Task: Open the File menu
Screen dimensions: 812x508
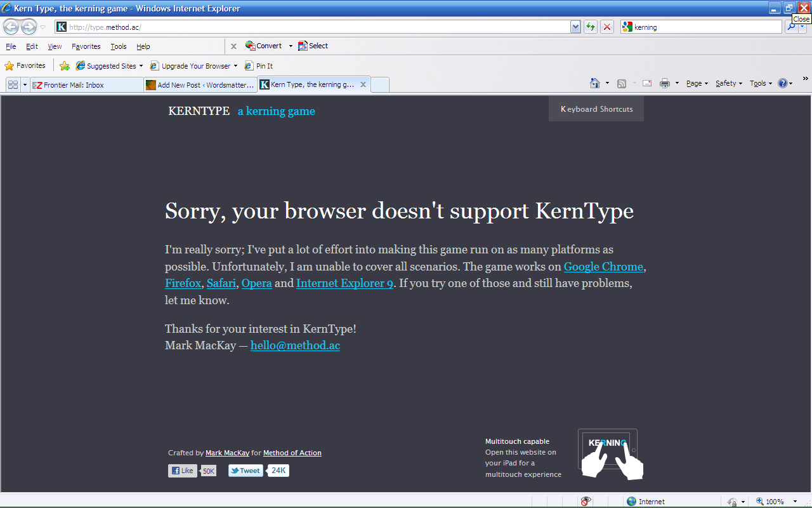Action: coord(11,46)
